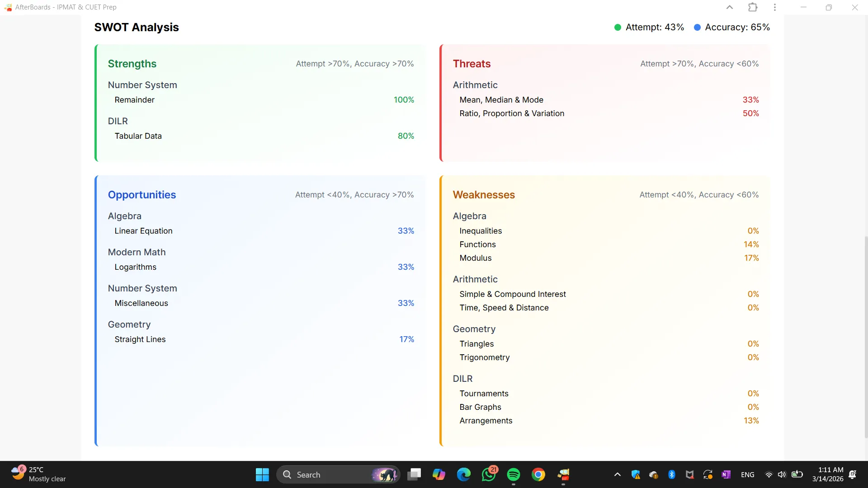This screenshot has height=488, width=868.
Task: Click the blue Accuracy legend dot
Action: pos(697,28)
